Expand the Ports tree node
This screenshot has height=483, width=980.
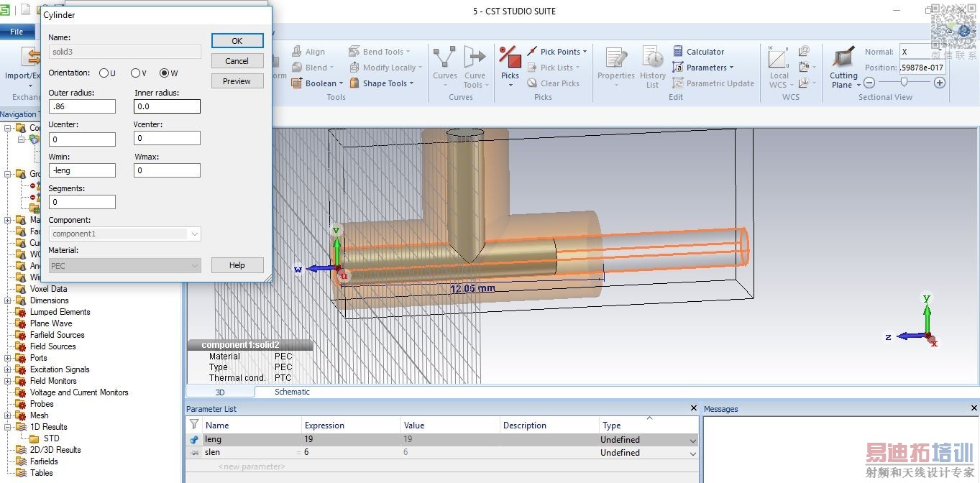(x=8, y=358)
